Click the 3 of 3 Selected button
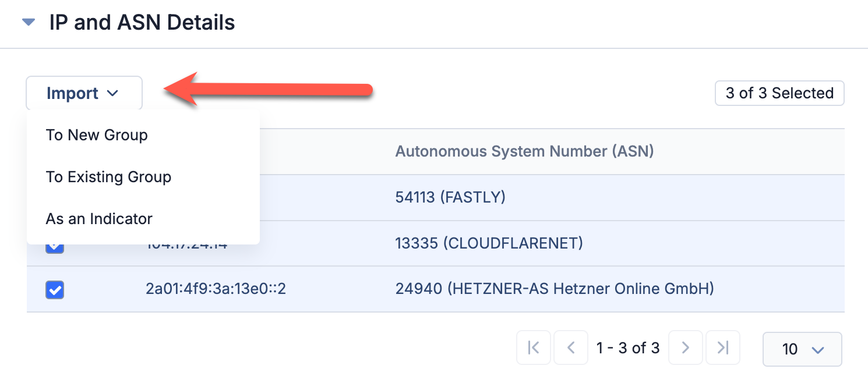 779,93
